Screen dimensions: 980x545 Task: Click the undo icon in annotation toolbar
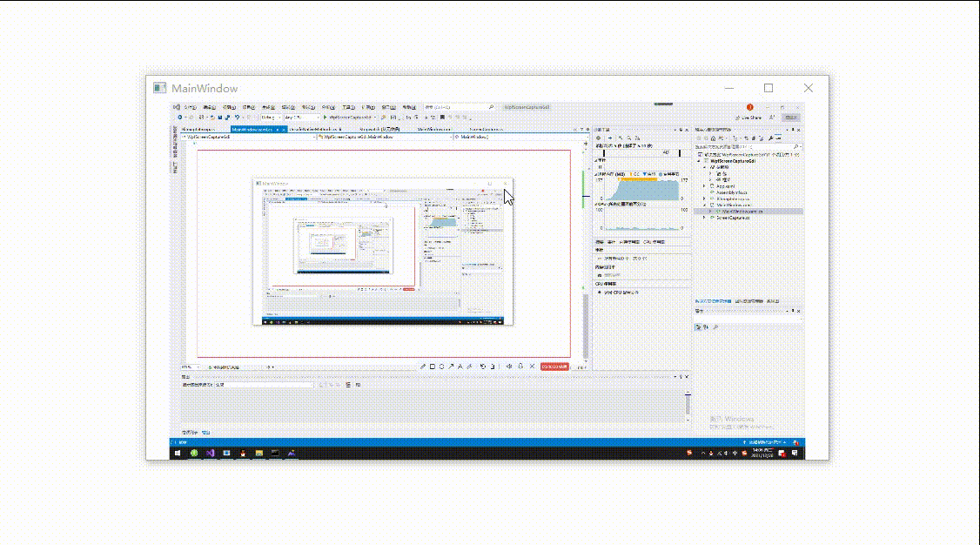click(482, 367)
